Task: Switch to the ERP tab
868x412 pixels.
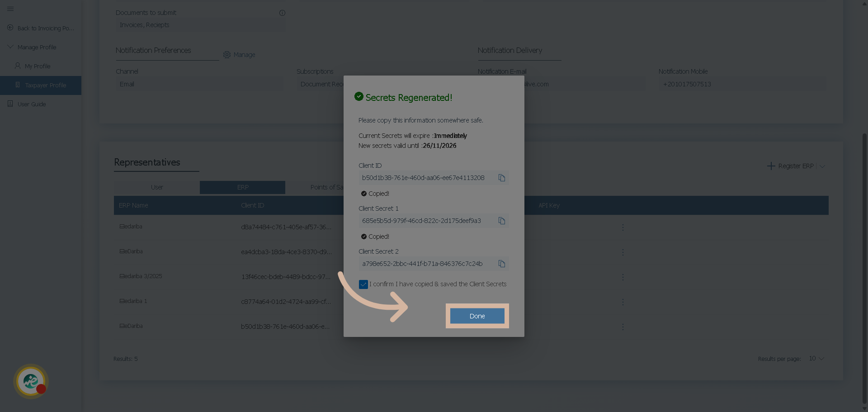Action: pos(242,187)
